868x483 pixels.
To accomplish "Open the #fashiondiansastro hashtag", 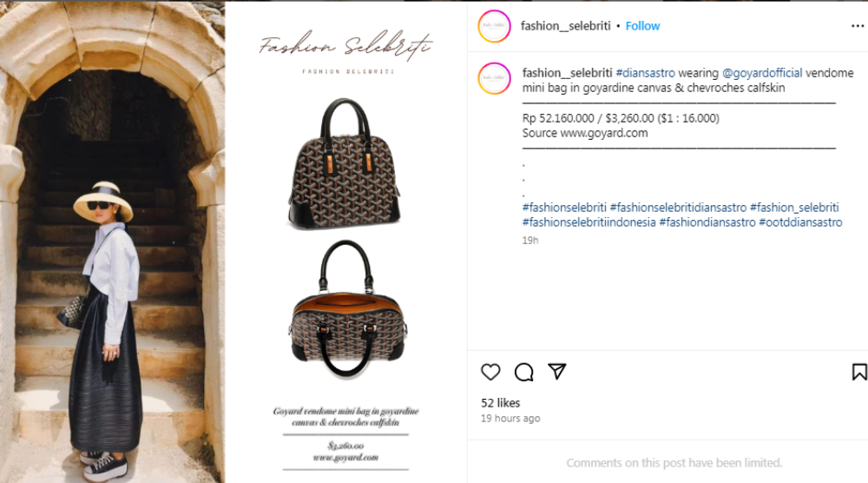I will tap(707, 222).
